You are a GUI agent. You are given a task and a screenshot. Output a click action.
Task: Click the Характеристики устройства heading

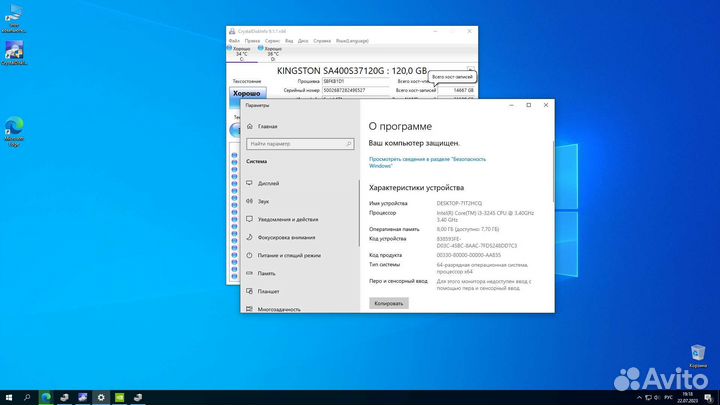[416, 188]
